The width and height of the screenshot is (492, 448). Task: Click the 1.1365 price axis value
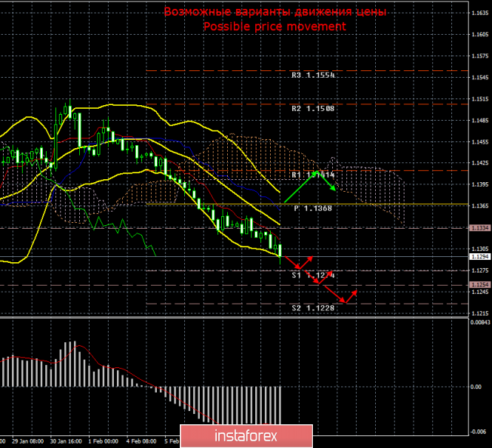(x=480, y=206)
